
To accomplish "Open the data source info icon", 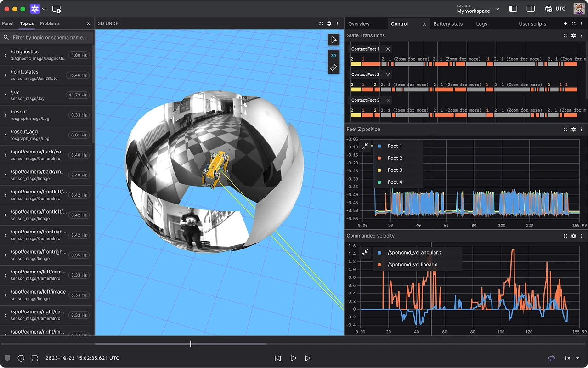I will coord(21,358).
